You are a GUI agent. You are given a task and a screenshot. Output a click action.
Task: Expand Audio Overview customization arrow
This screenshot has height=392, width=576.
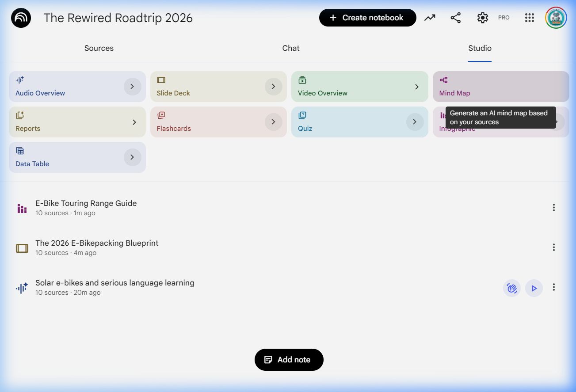[x=132, y=87]
